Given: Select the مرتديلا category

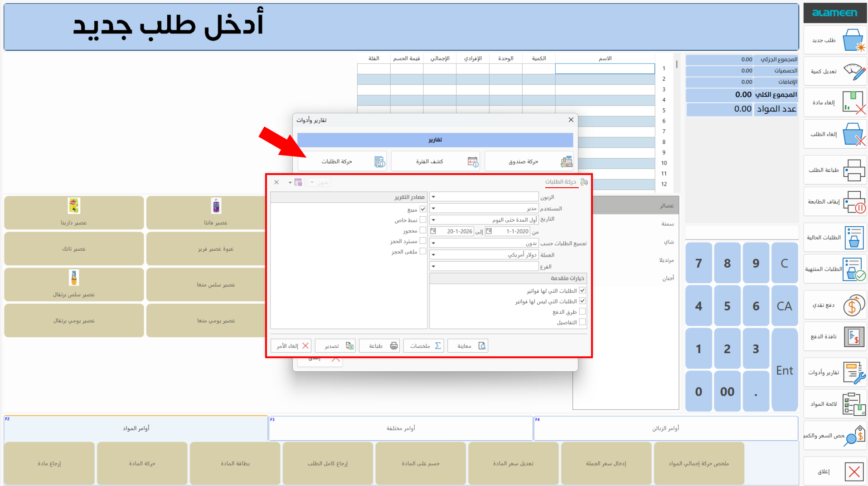Looking at the screenshot, I should [636, 260].
